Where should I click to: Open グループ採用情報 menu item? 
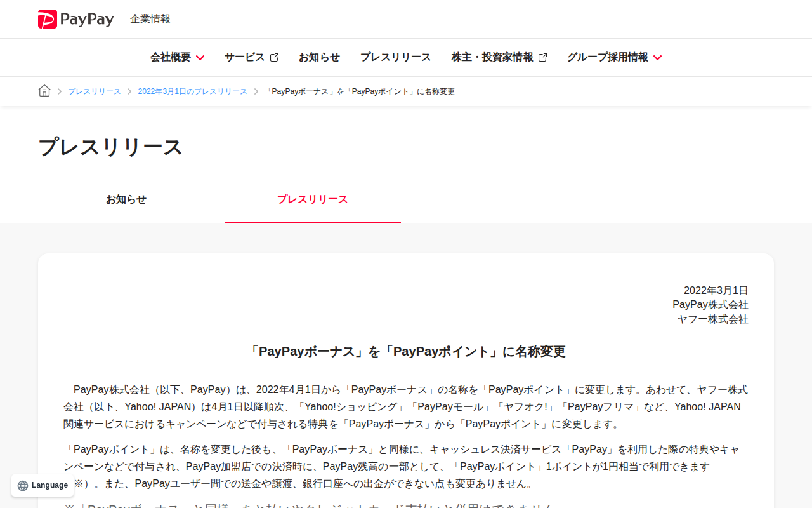(608, 57)
